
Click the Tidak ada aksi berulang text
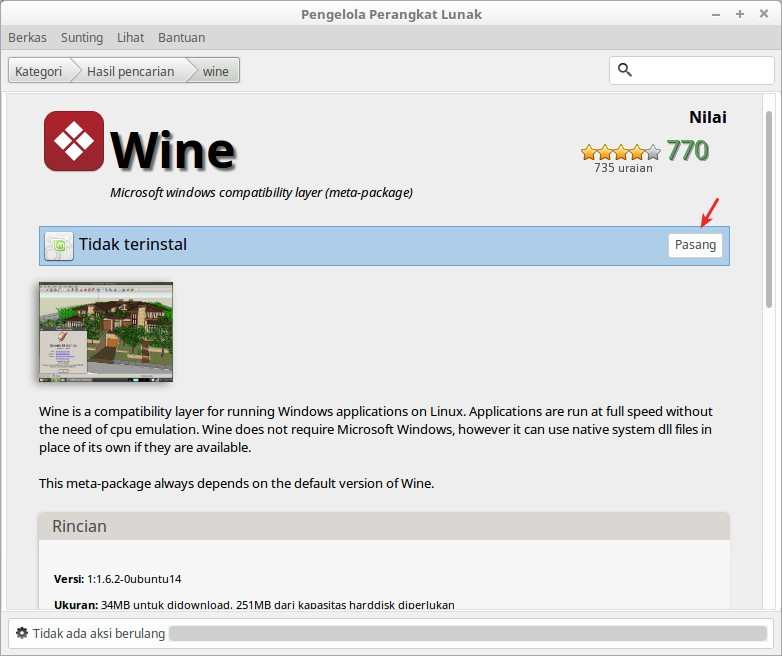pyautogui.click(x=99, y=634)
